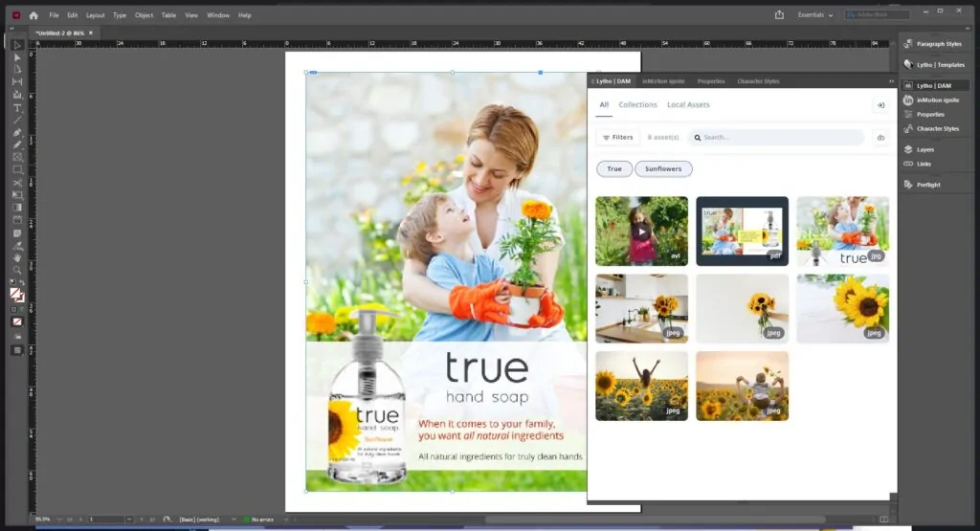Select the Free Transform tool

pos(17,195)
